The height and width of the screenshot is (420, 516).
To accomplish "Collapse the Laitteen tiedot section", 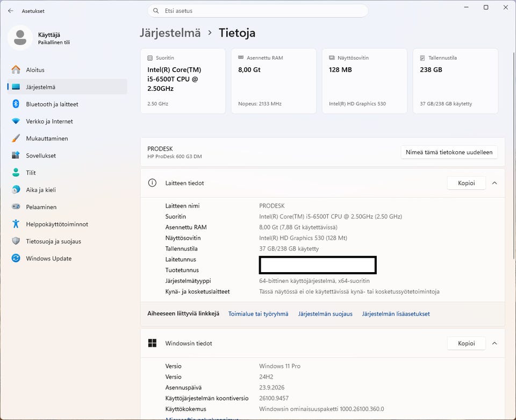I will pyautogui.click(x=494, y=183).
